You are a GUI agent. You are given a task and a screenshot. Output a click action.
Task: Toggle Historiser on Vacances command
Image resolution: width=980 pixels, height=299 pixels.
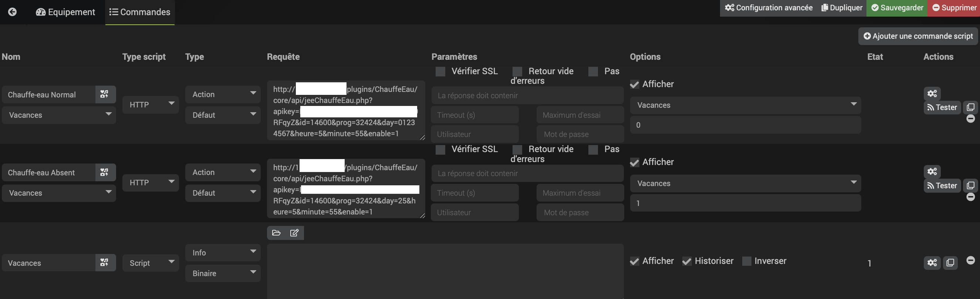687,261
